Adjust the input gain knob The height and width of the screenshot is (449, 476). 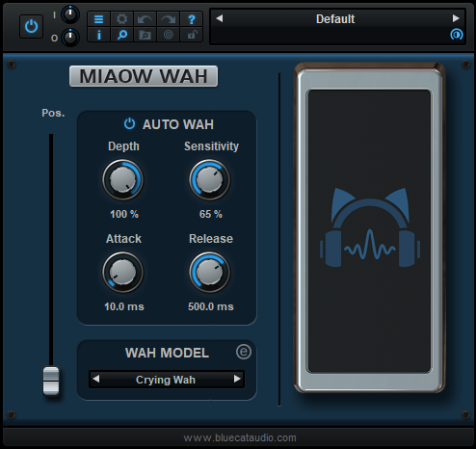click(70, 14)
